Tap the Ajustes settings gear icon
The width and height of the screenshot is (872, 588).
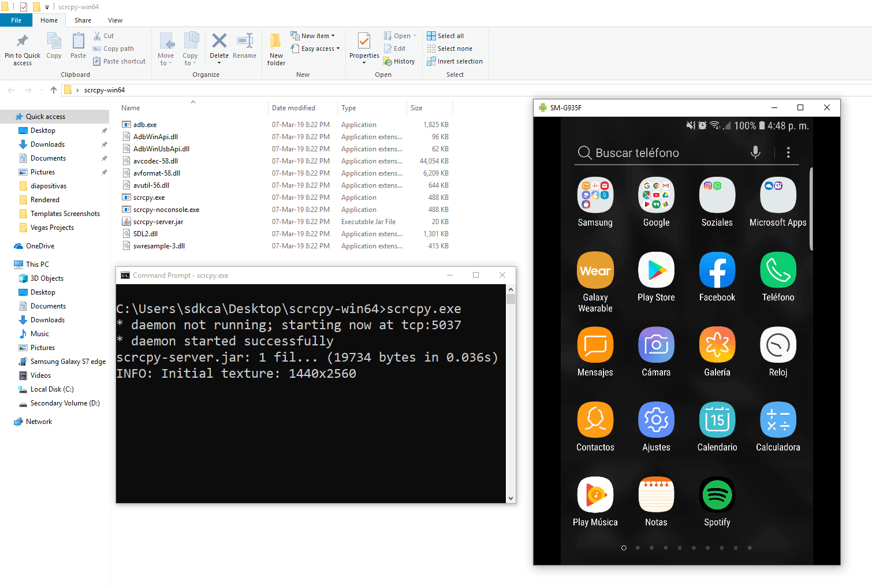656,420
